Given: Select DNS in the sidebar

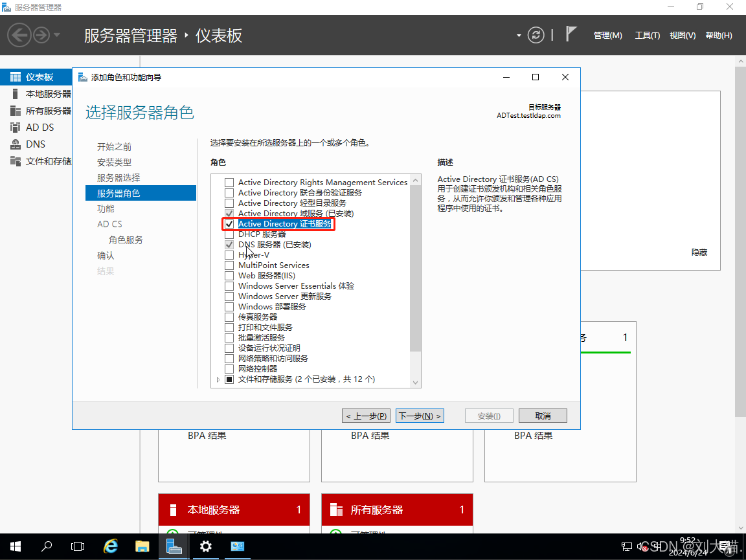Looking at the screenshot, I should click(x=36, y=144).
